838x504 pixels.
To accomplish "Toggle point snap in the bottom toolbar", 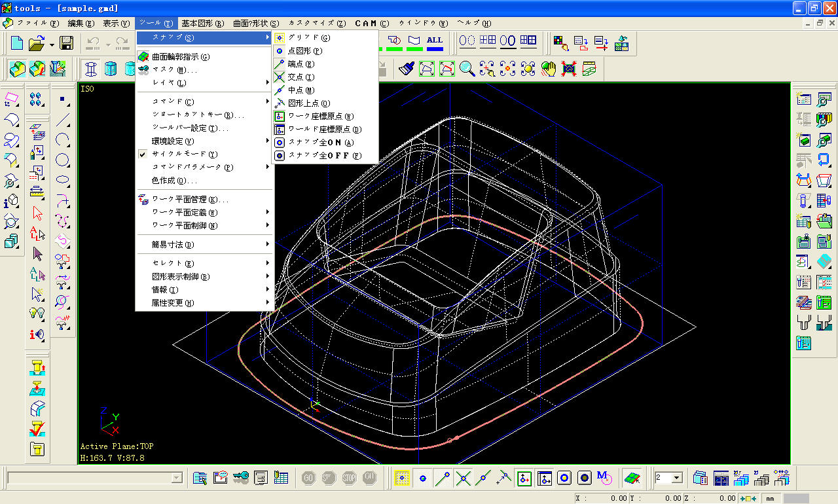I will 422,478.
